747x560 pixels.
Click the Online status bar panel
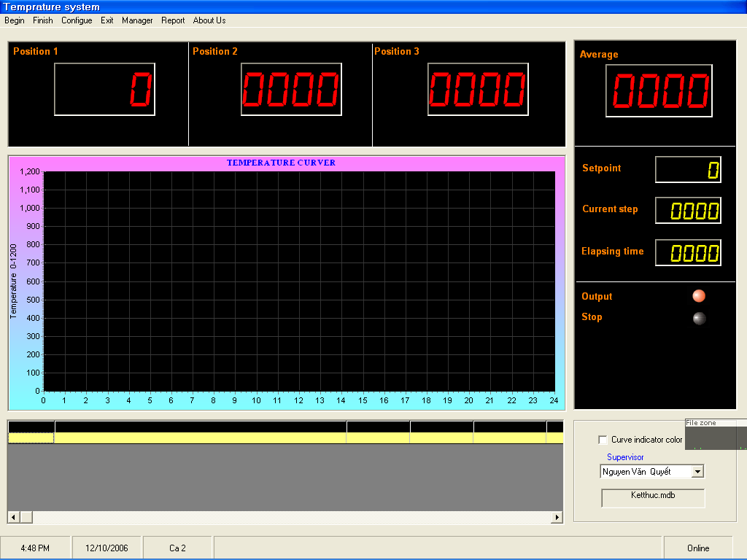[698, 548]
